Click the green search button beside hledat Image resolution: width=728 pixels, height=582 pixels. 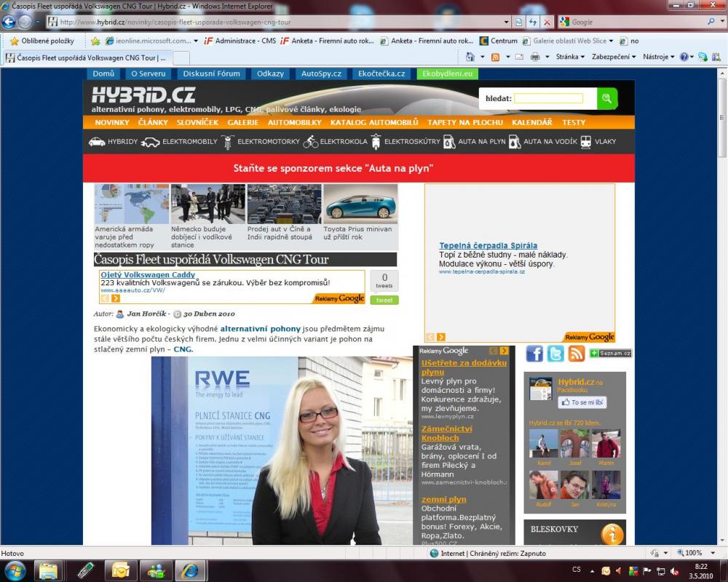click(606, 98)
